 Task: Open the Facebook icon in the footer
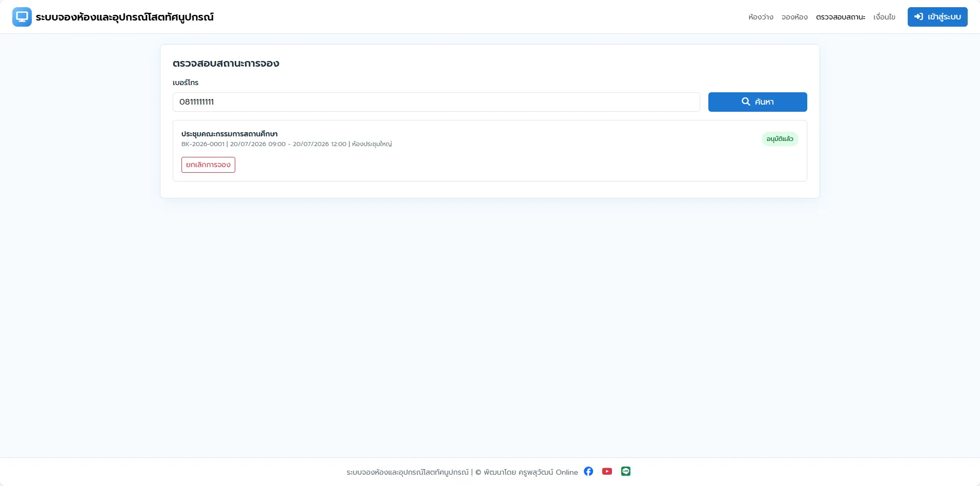tap(588, 471)
